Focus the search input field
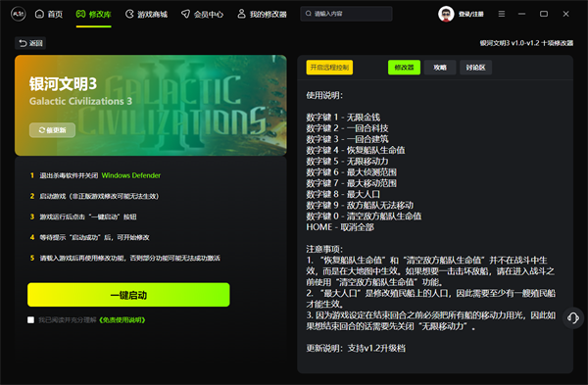This screenshot has width=588, height=385. point(346,14)
